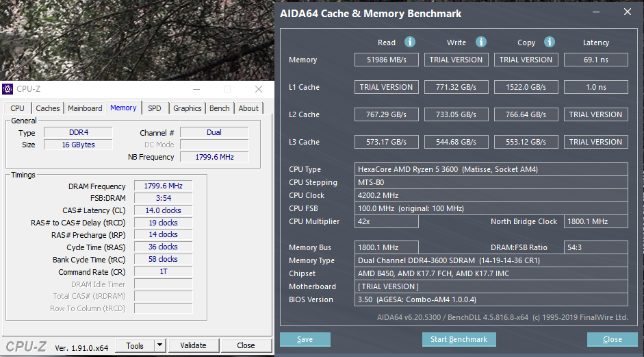Open the Mainboard tab in CPU-Z
Screen dimensions: 644x357
[85, 108]
